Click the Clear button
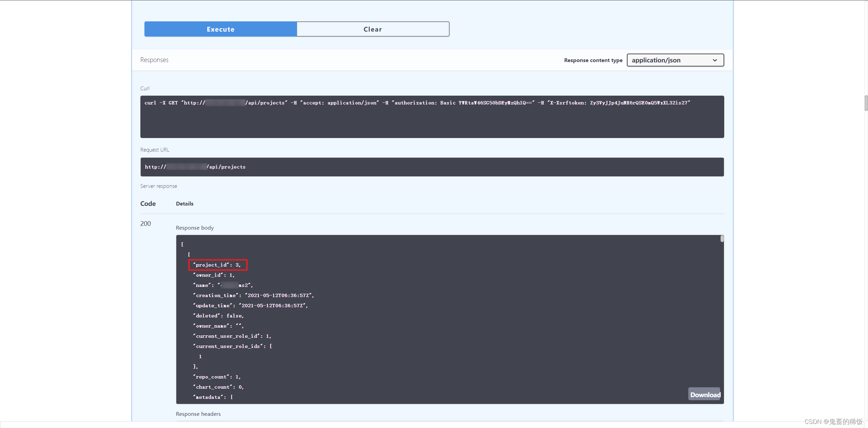The width and height of the screenshot is (868, 428). coord(373,29)
